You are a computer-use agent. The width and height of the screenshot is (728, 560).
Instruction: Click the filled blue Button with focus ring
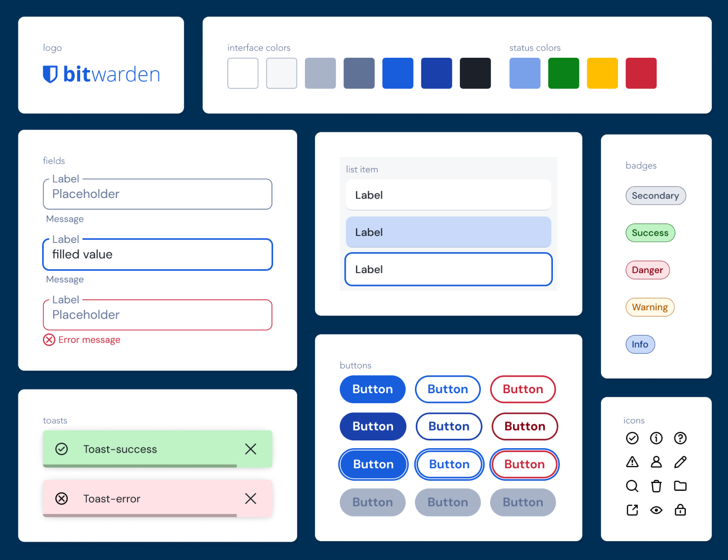pyautogui.click(x=373, y=464)
